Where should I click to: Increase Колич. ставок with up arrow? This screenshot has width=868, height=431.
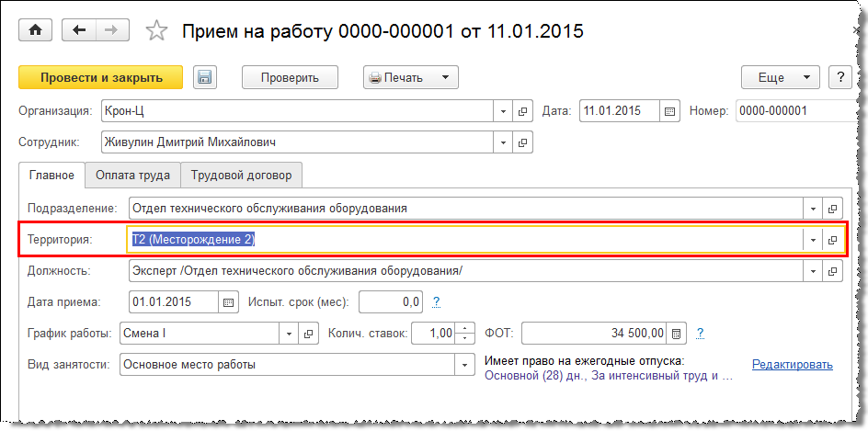(465, 328)
